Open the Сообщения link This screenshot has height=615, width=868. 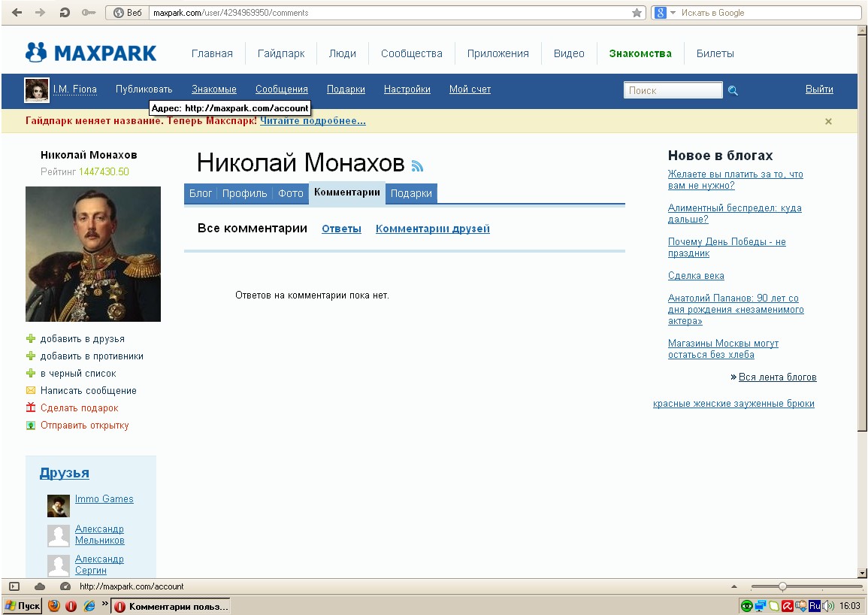pyautogui.click(x=281, y=89)
